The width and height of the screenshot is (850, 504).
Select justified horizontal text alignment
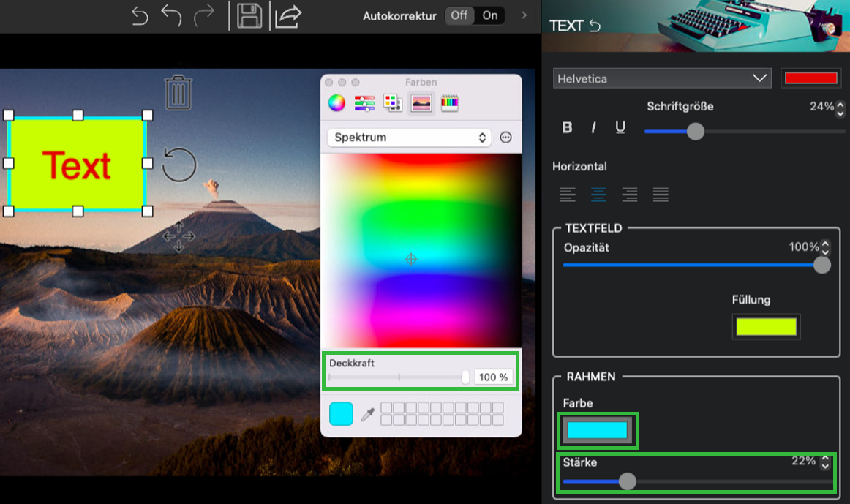[661, 195]
